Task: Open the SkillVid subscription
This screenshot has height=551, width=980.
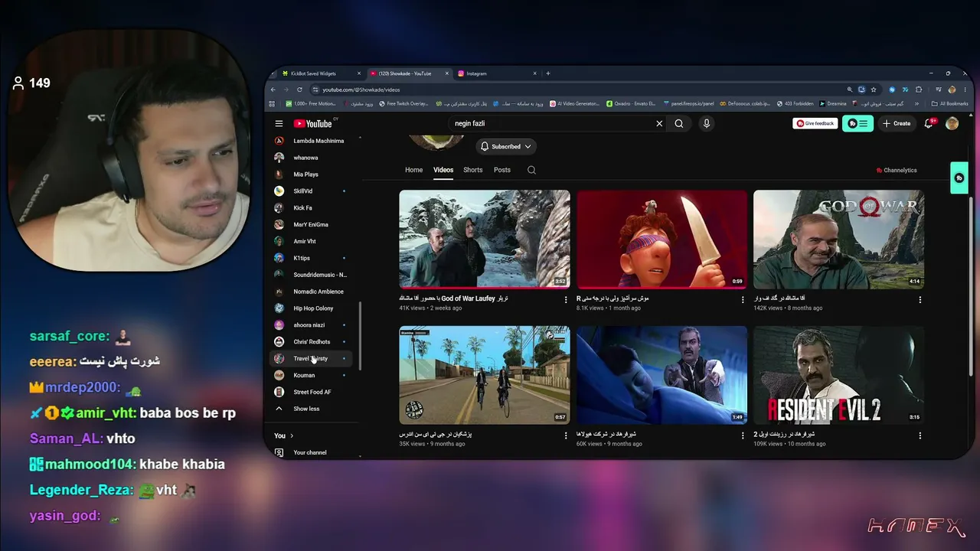Action: [311, 191]
